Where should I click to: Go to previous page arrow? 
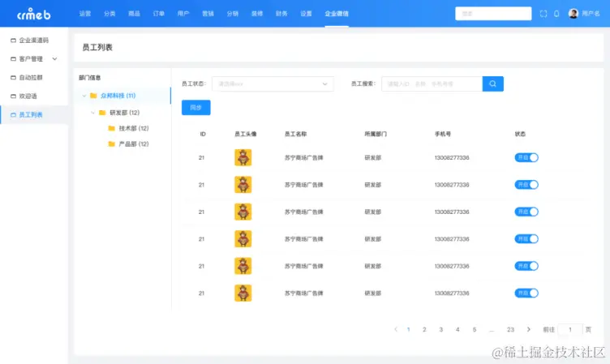tap(396, 329)
